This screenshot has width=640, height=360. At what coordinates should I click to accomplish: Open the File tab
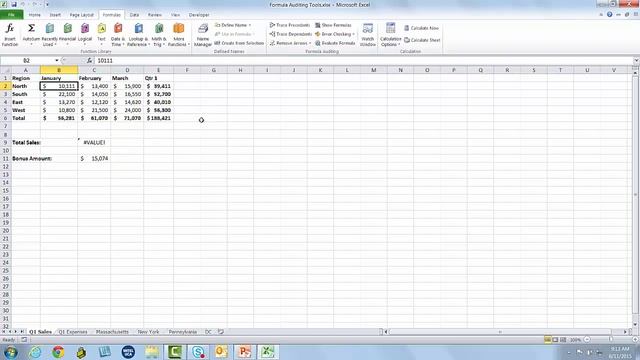(11, 15)
